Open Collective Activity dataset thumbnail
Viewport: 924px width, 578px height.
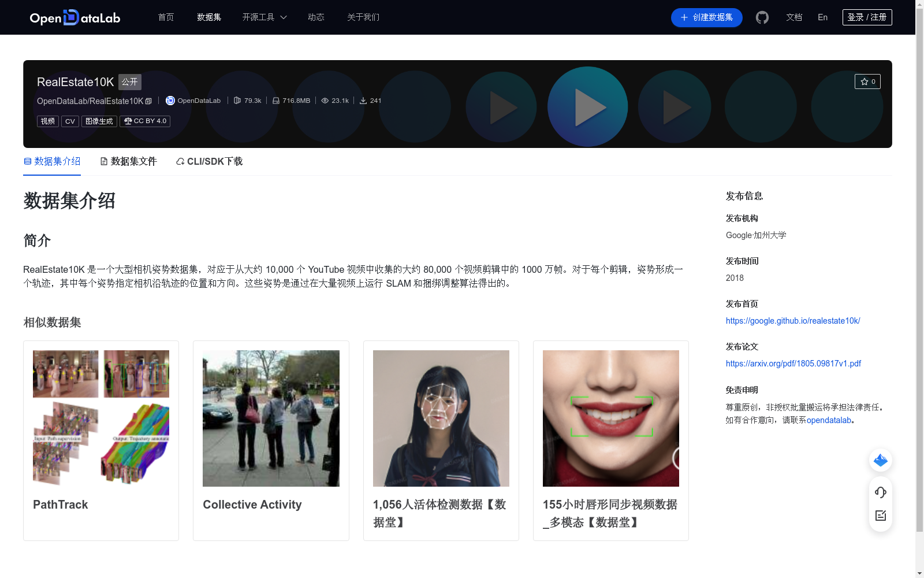click(271, 418)
